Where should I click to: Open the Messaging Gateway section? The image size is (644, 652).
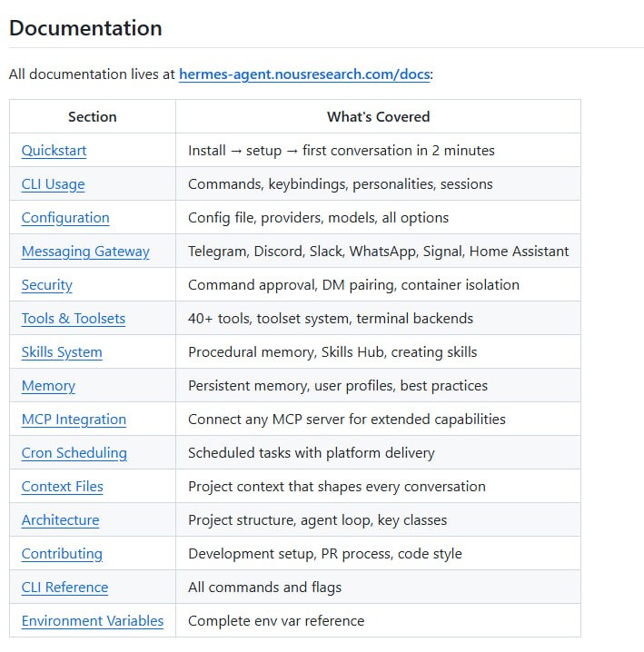pos(85,252)
